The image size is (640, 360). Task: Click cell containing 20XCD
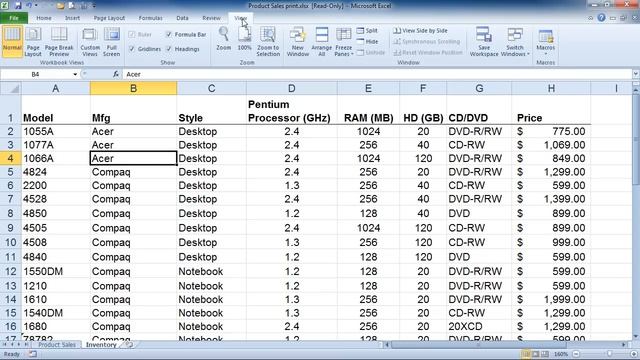(479, 327)
